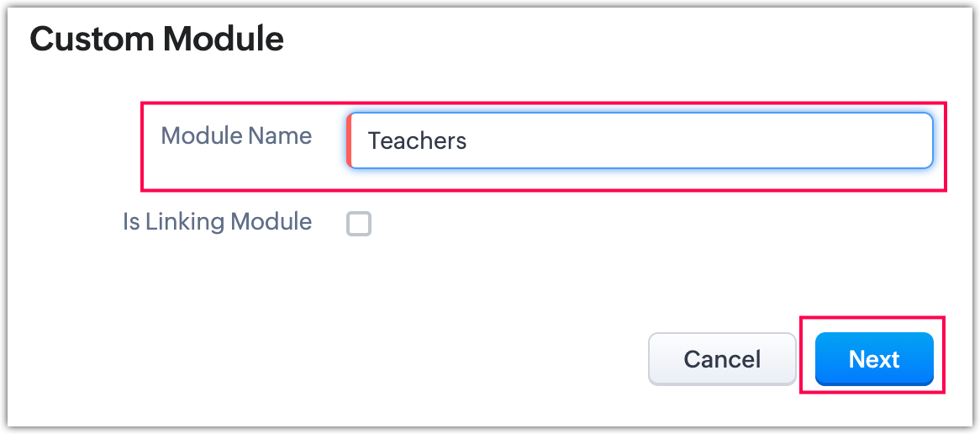Screen dimensions: 980x434
Task: Proceed to the next step with Next
Action: pos(874,359)
